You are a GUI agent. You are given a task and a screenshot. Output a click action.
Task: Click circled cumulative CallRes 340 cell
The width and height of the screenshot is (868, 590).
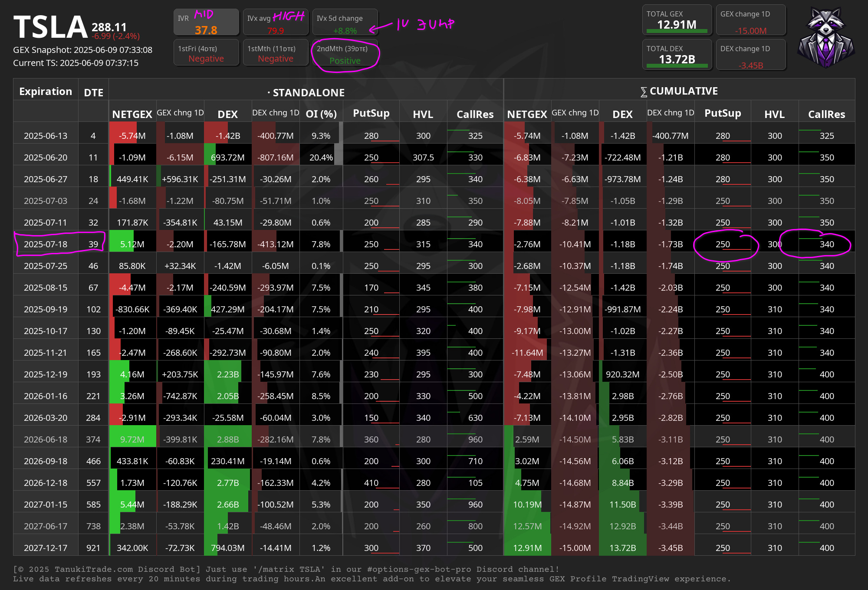point(826,244)
